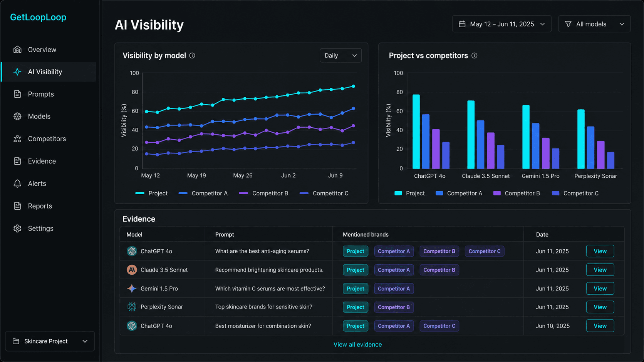
Task: Open the Overview page
Action: tap(49, 50)
